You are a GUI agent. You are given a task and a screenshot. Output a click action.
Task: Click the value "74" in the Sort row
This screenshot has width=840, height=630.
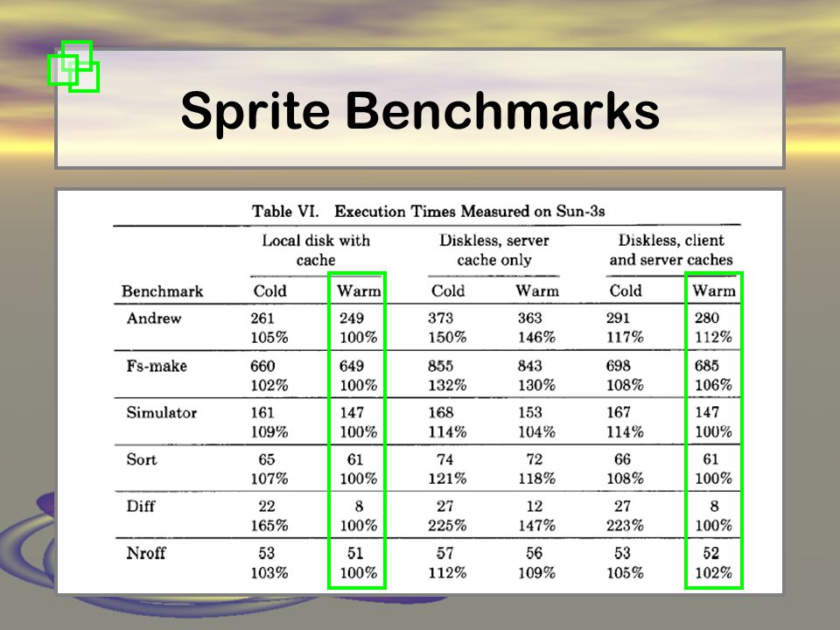(444, 459)
